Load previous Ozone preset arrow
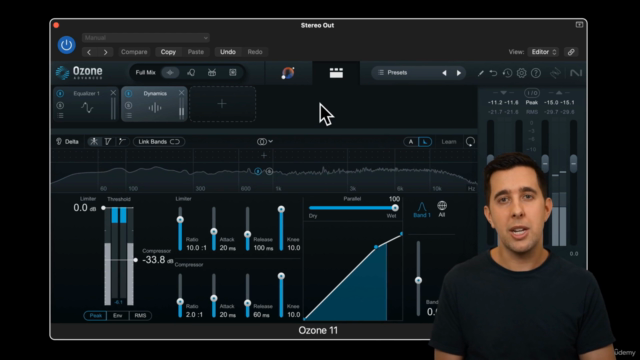The height and width of the screenshot is (360, 640). click(x=444, y=73)
